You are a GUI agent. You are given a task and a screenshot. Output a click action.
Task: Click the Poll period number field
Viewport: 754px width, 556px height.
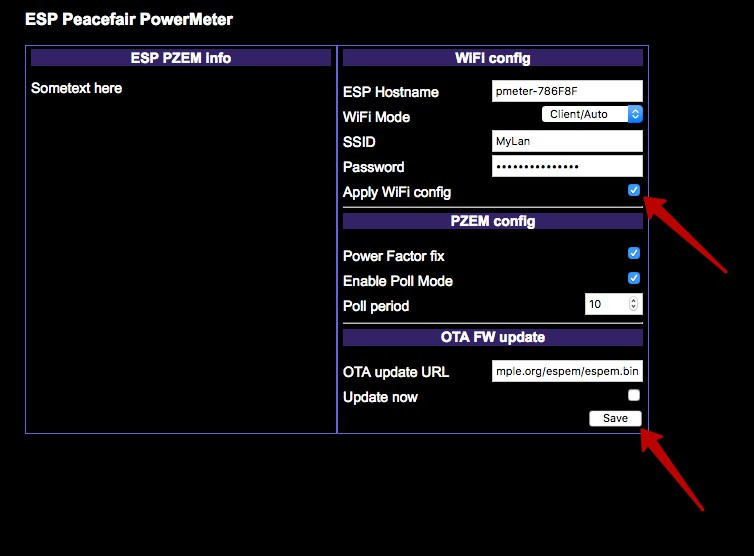[614, 304]
